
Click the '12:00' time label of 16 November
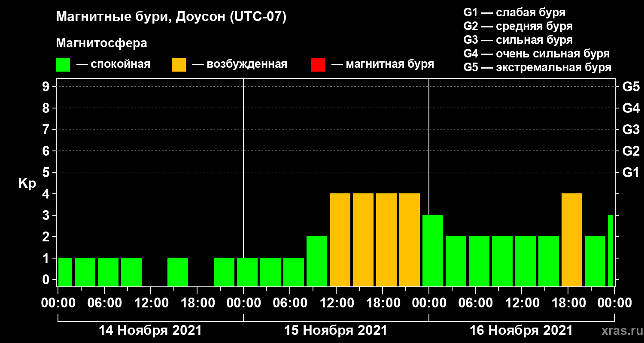522,303
